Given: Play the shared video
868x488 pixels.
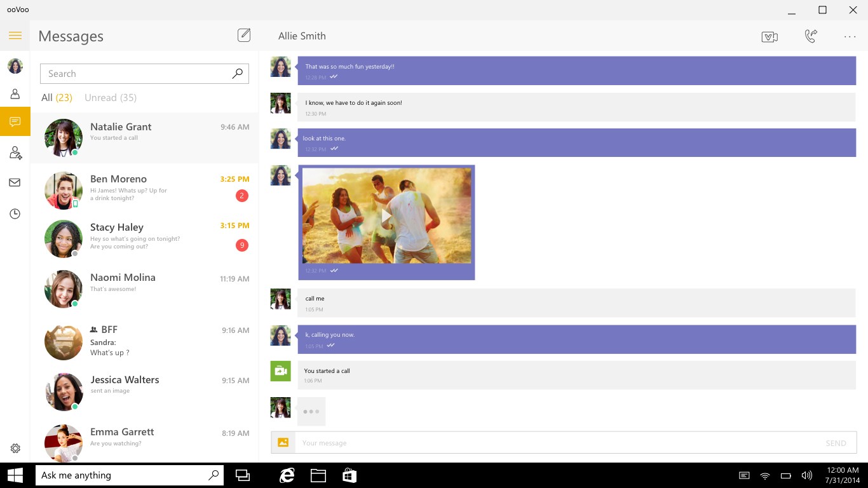Looking at the screenshot, I should click(386, 217).
